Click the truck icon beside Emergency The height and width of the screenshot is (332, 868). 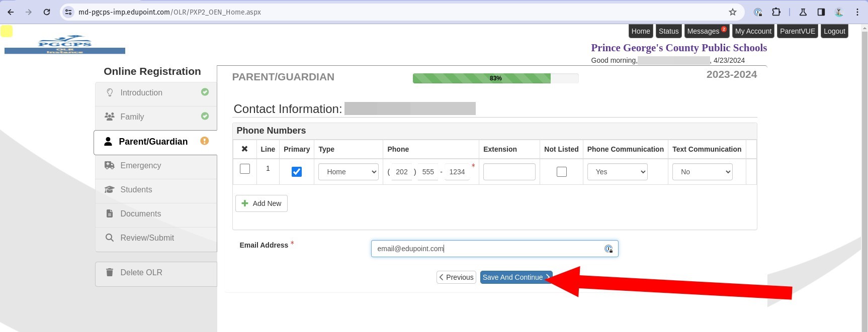click(109, 165)
